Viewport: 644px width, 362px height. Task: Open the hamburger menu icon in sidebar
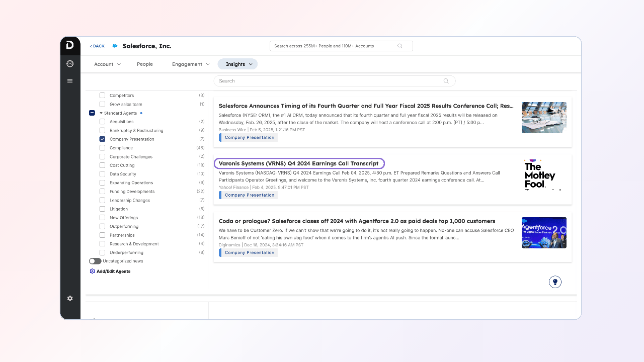70,81
